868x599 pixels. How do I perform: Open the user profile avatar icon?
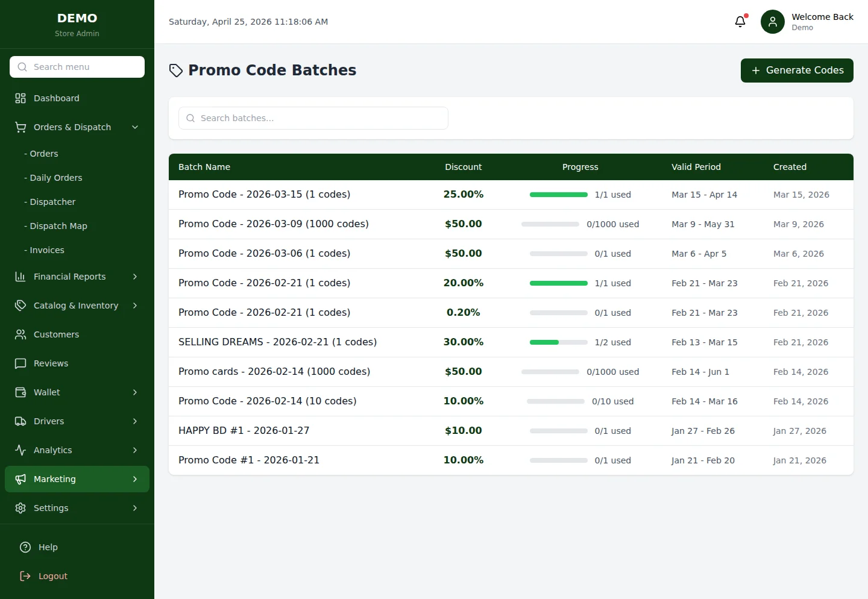[x=772, y=22]
